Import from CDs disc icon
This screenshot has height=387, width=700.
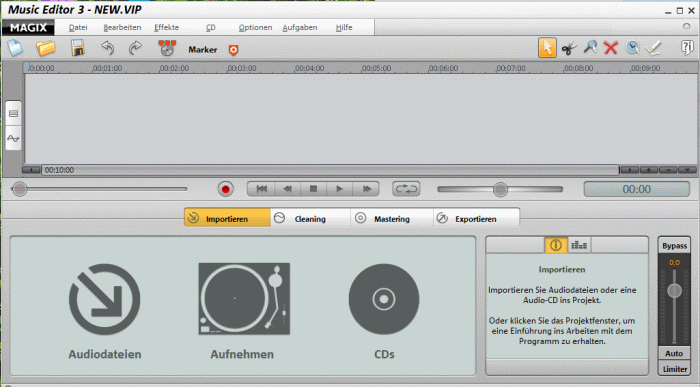tap(384, 299)
